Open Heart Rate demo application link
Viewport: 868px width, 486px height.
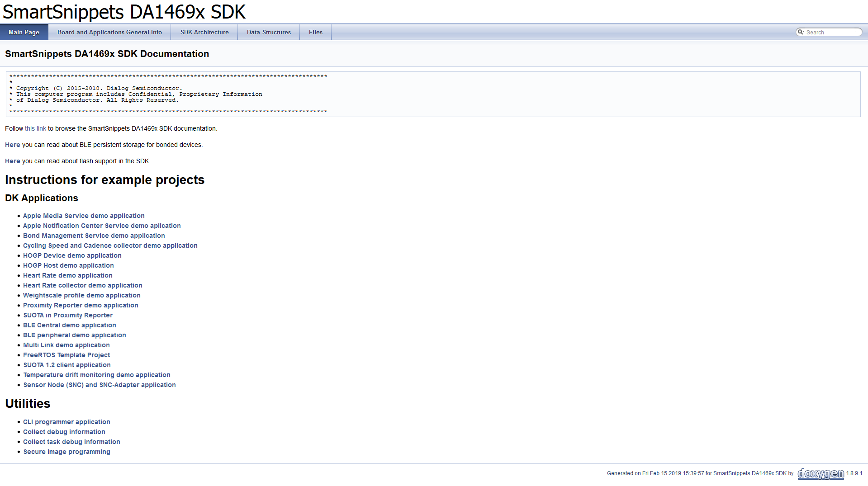coord(68,275)
